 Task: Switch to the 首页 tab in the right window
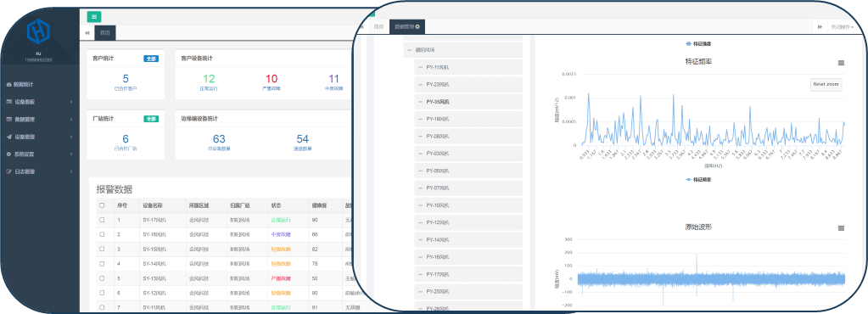tap(378, 26)
